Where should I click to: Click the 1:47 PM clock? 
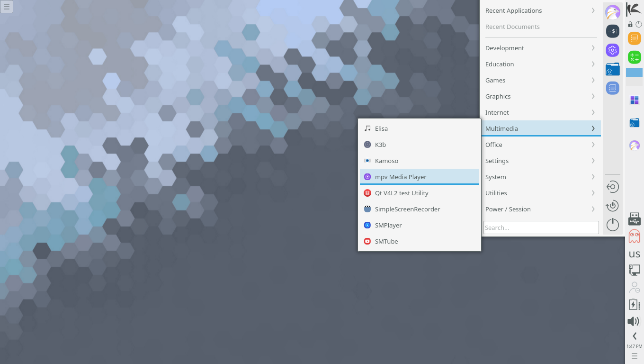[635, 346]
